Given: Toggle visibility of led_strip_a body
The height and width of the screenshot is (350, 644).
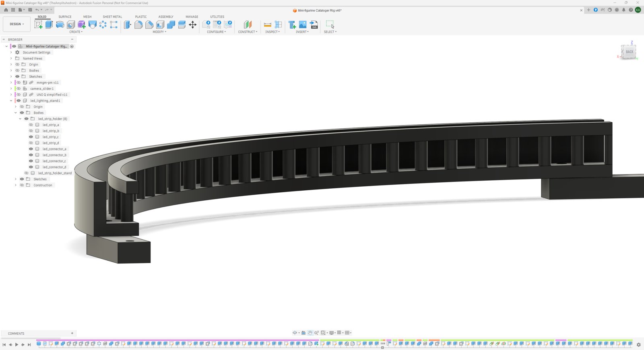Looking at the screenshot, I should (x=31, y=125).
